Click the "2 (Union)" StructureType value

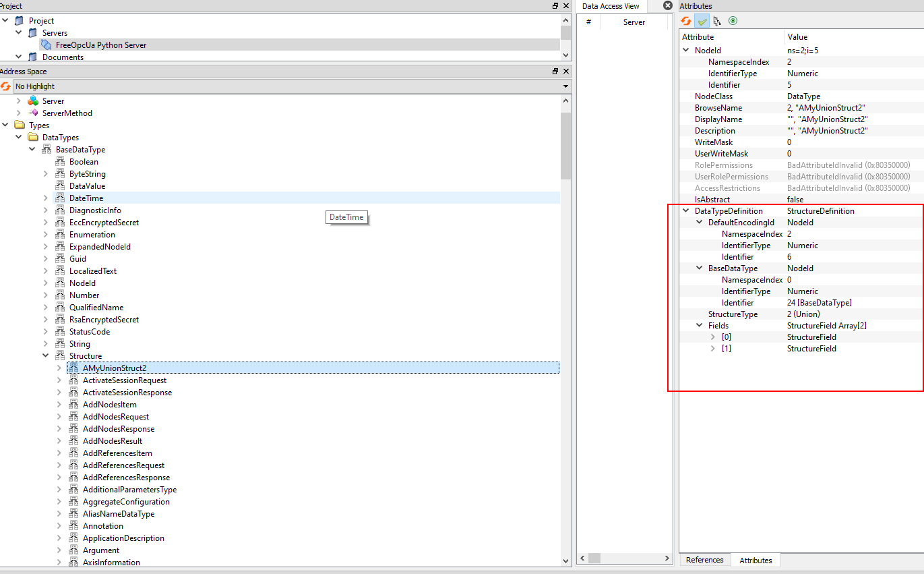803,314
